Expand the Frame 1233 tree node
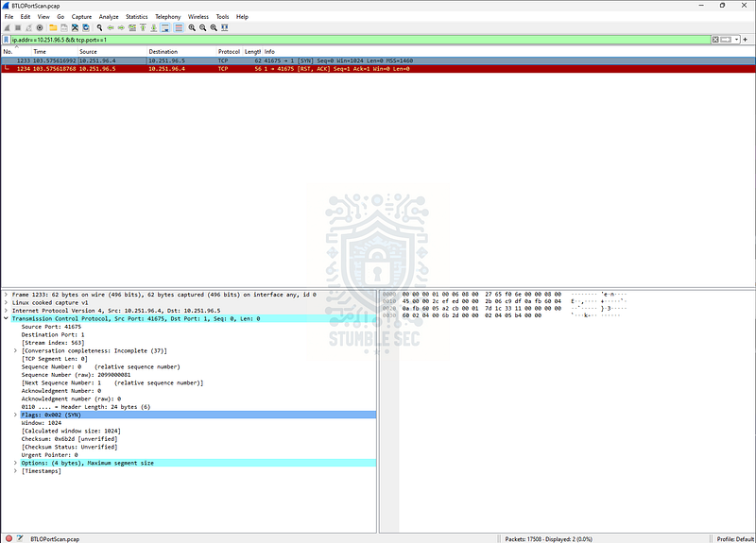The width and height of the screenshot is (756, 543). click(6, 295)
